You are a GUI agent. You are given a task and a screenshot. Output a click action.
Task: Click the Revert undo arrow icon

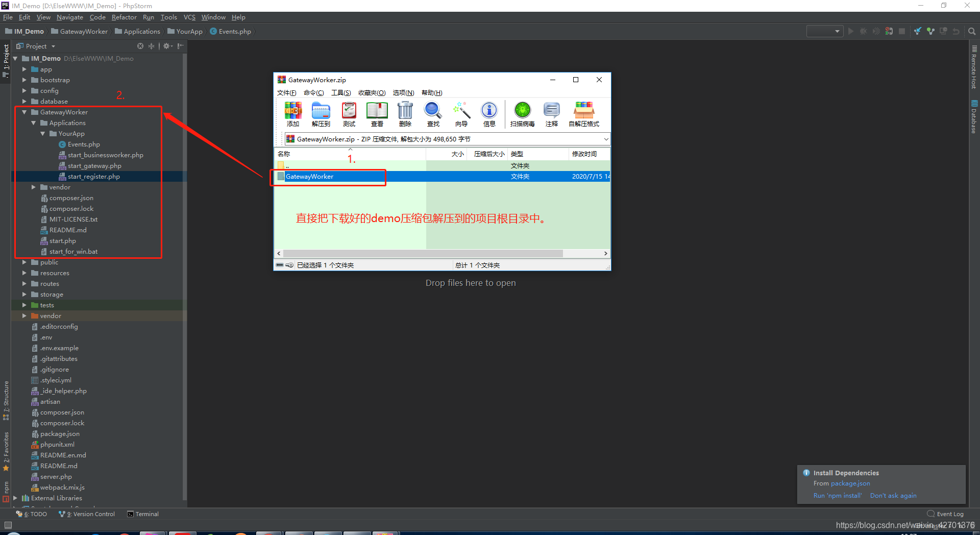pyautogui.click(x=956, y=31)
